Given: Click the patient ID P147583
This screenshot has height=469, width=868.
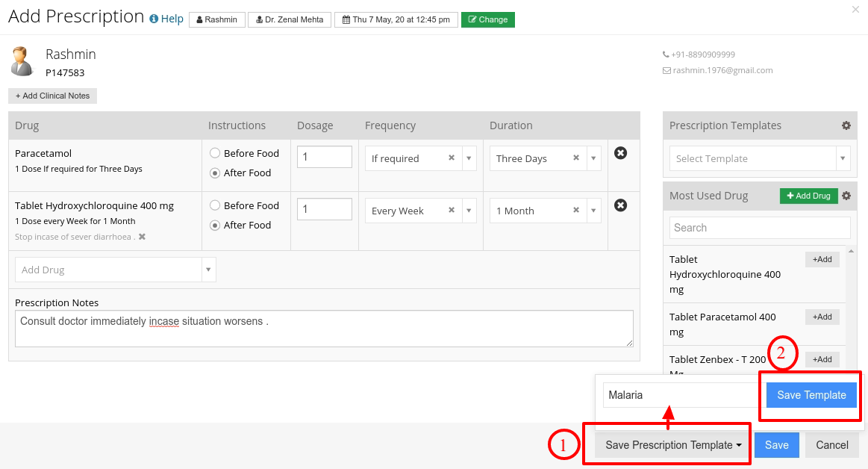Looking at the screenshot, I should [x=65, y=72].
